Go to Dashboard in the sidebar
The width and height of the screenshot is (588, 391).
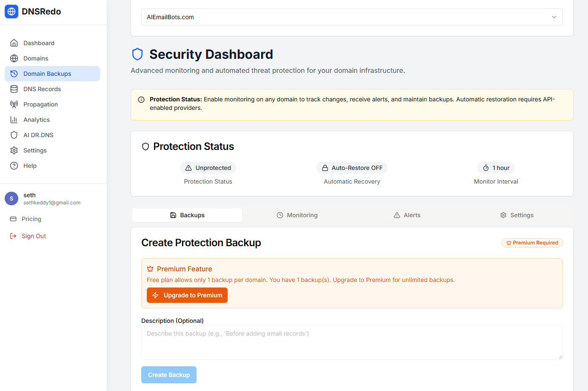tap(52, 43)
